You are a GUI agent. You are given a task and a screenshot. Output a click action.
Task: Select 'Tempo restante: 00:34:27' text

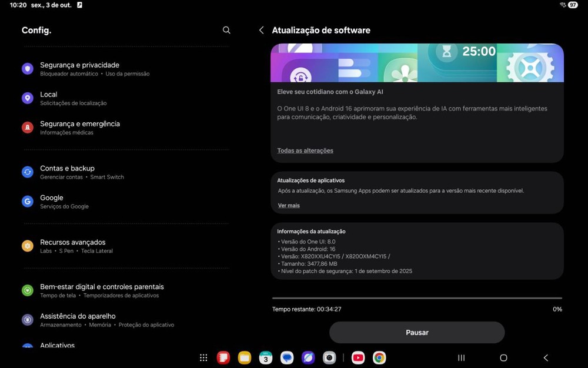click(x=307, y=309)
